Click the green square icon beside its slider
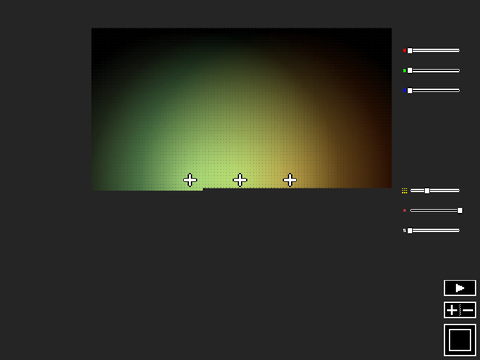Viewport: 480px width, 360px height. coord(404,71)
